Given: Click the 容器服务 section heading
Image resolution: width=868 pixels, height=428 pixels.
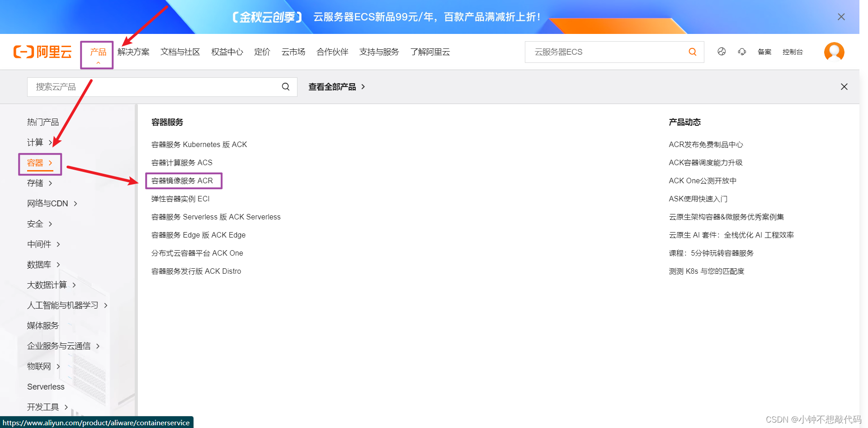Looking at the screenshot, I should click(167, 122).
